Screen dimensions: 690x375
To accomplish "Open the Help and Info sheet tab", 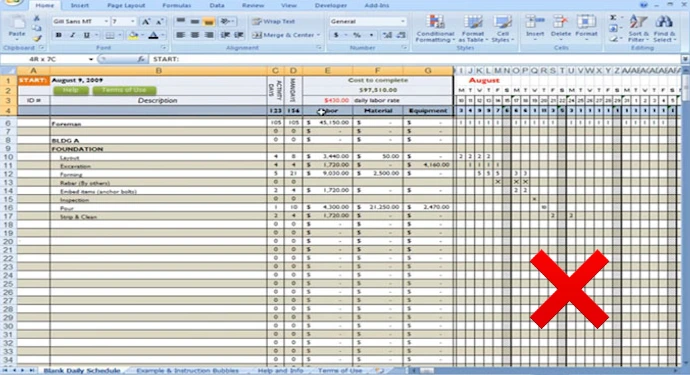I will pos(280,371).
